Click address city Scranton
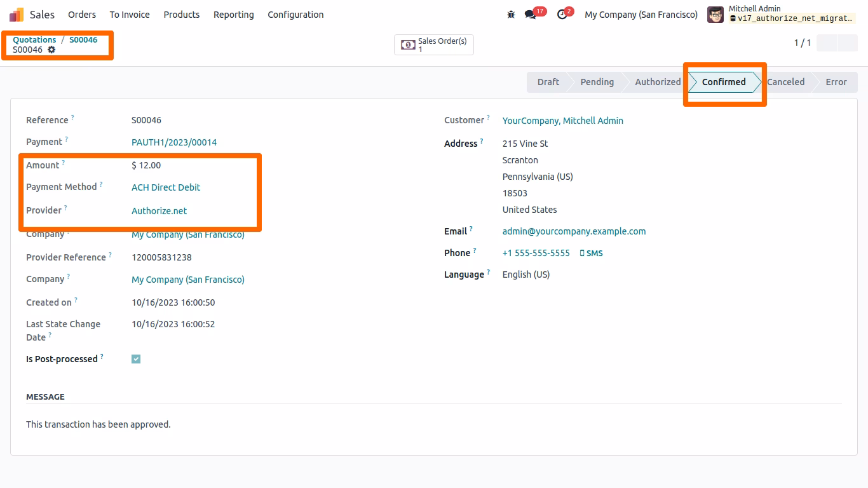868x488 pixels. point(520,160)
